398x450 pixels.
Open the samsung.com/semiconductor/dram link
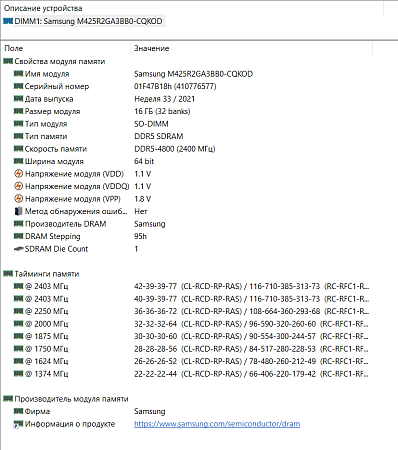217,424
